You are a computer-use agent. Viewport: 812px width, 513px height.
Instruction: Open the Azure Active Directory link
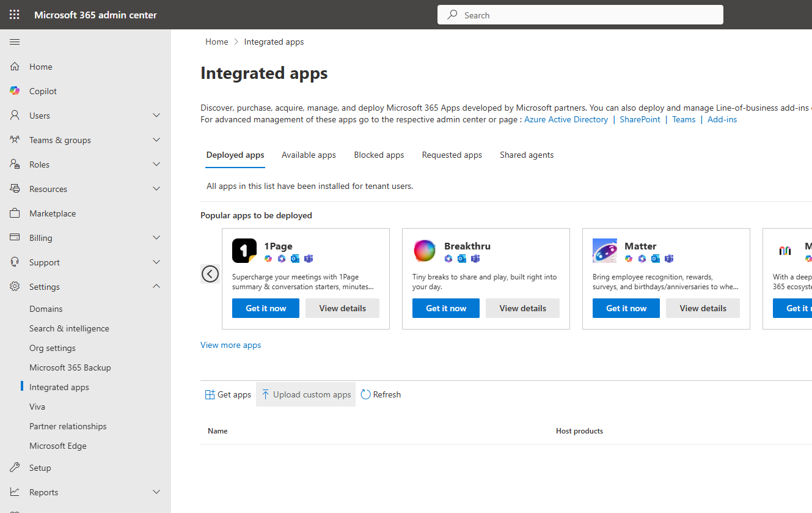(x=566, y=119)
